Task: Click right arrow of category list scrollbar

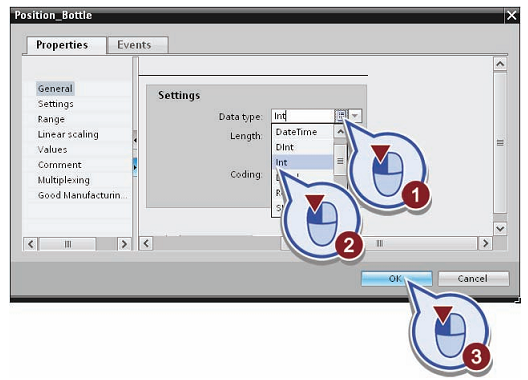Action: point(124,244)
